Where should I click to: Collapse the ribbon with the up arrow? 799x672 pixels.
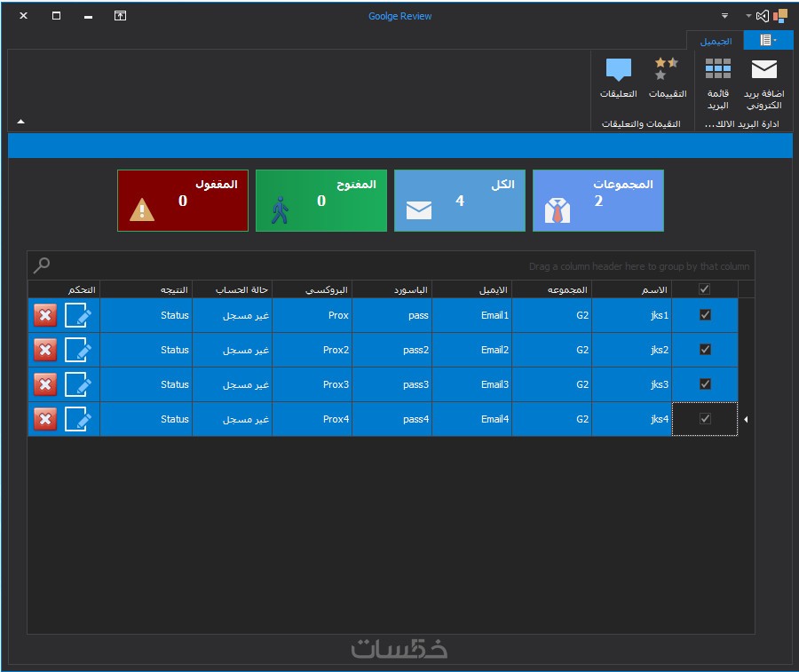pos(21,122)
